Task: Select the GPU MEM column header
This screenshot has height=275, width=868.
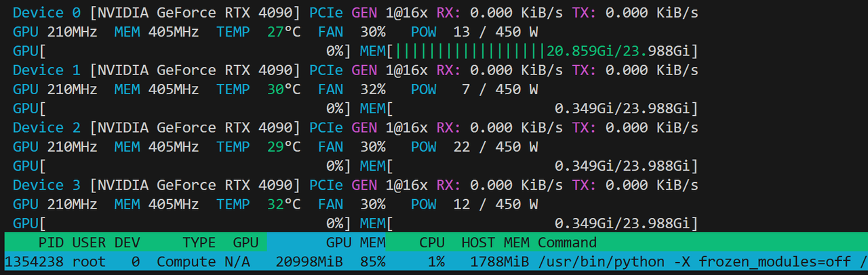Action: pyautogui.click(x=355, y=242)
